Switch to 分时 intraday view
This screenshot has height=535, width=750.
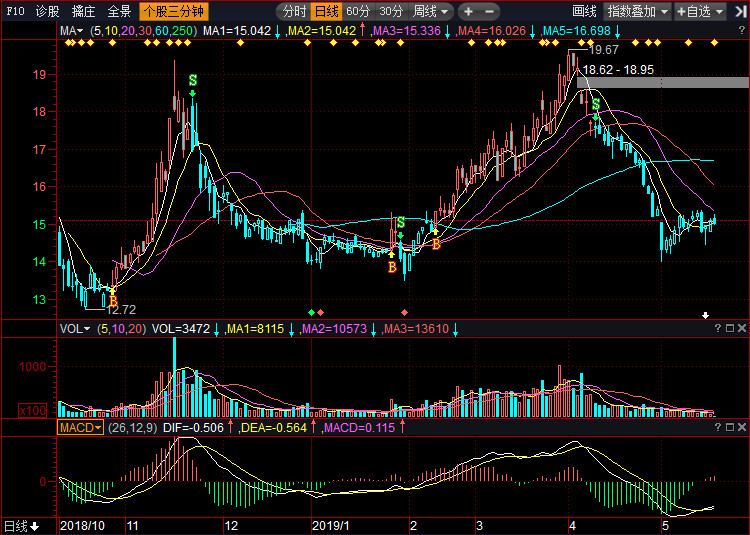click(293, 12)
